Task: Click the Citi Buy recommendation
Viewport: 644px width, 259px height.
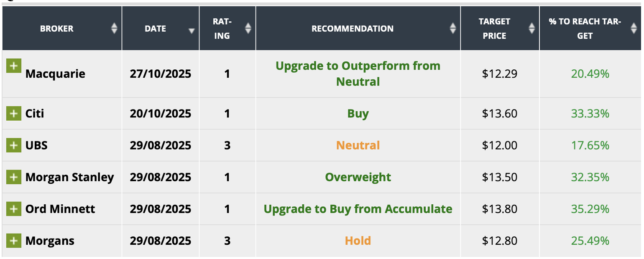Action: click(358, 113)
